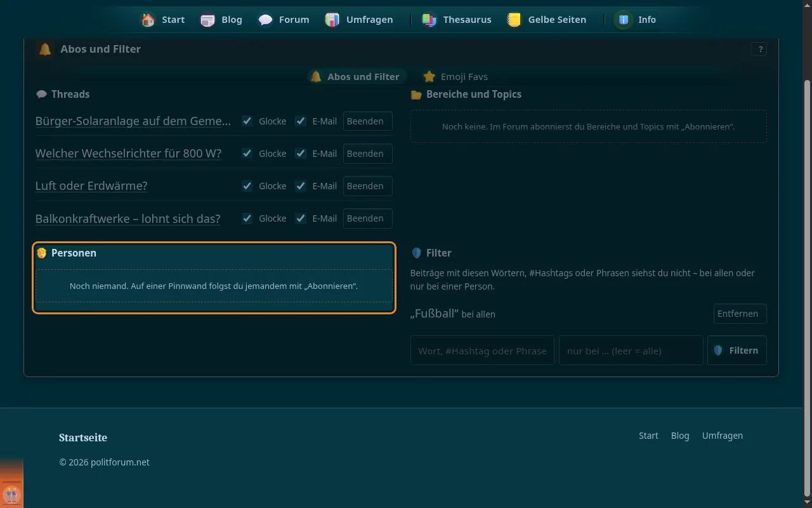Click the Umfragen chart icon
Viewport: 812px width, 508px height.
[x=332, y=20]
